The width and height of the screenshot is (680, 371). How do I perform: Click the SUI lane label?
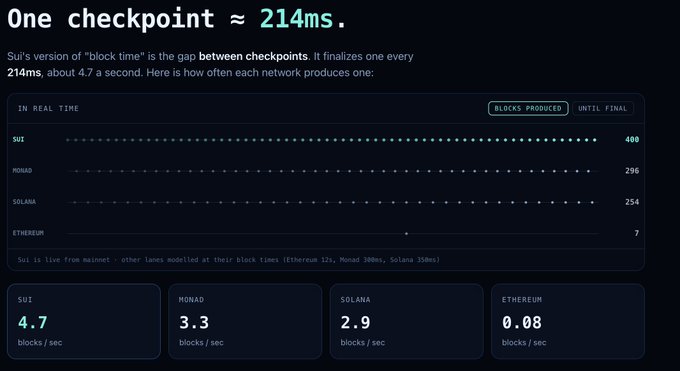tap(18, 139)
